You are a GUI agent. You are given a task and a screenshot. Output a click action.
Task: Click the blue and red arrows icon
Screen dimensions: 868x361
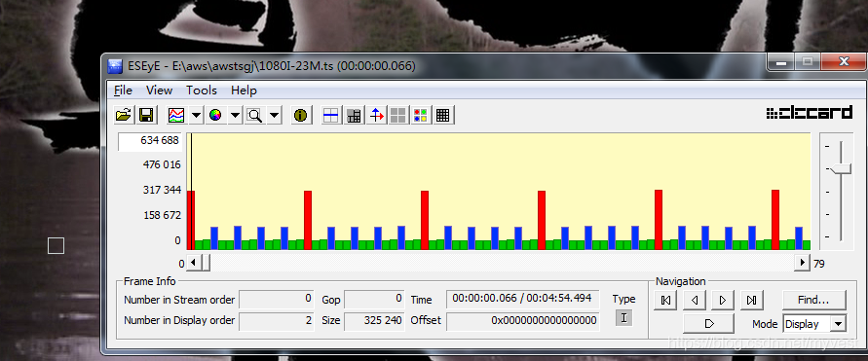click(376, 115)
